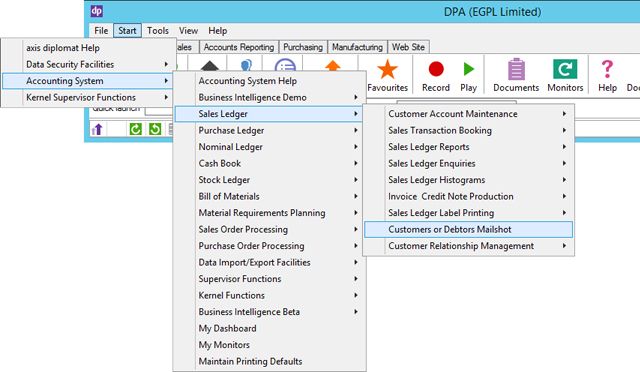Expand the Nominal Ledger submenu
This screenshot has height=372, width=640.
coord(269,147)
